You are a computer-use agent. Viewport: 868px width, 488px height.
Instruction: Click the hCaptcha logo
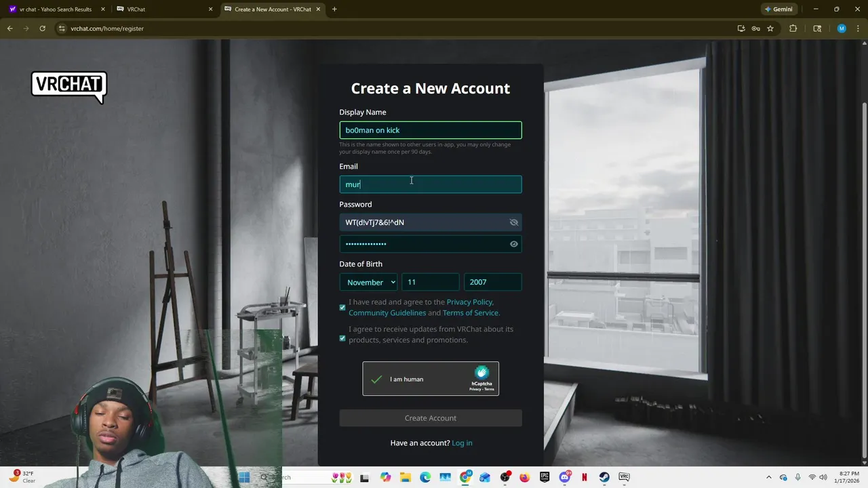coord(481,373)
